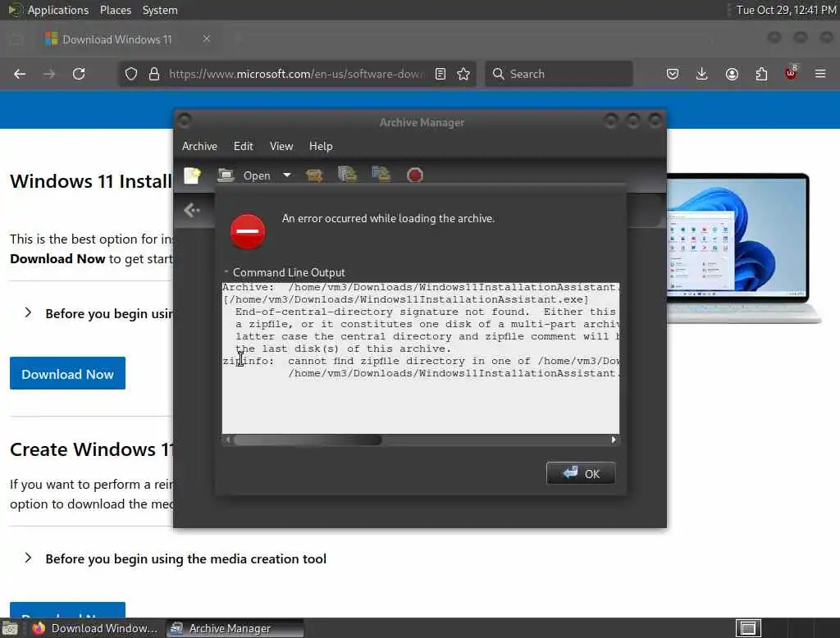Click the show desktop icon in taskbar
Image resolution: width=840 pixels, height=638 pixels.
pos(10,628)
